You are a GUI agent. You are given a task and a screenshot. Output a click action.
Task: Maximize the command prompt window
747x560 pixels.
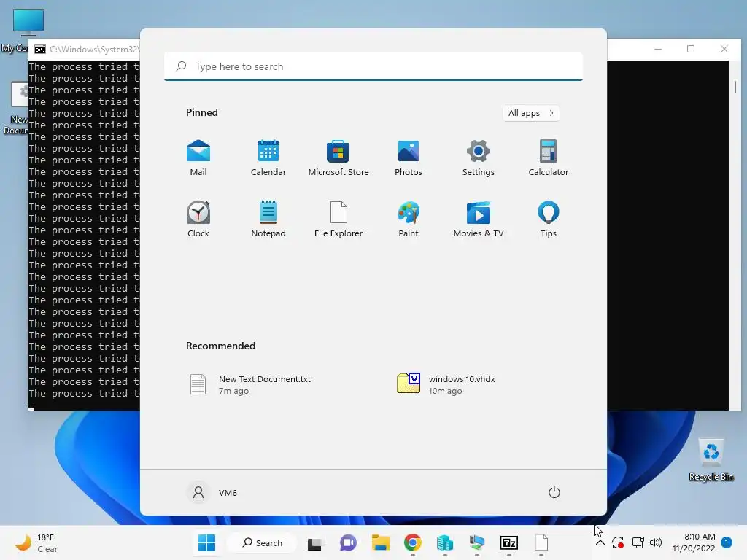691,49
